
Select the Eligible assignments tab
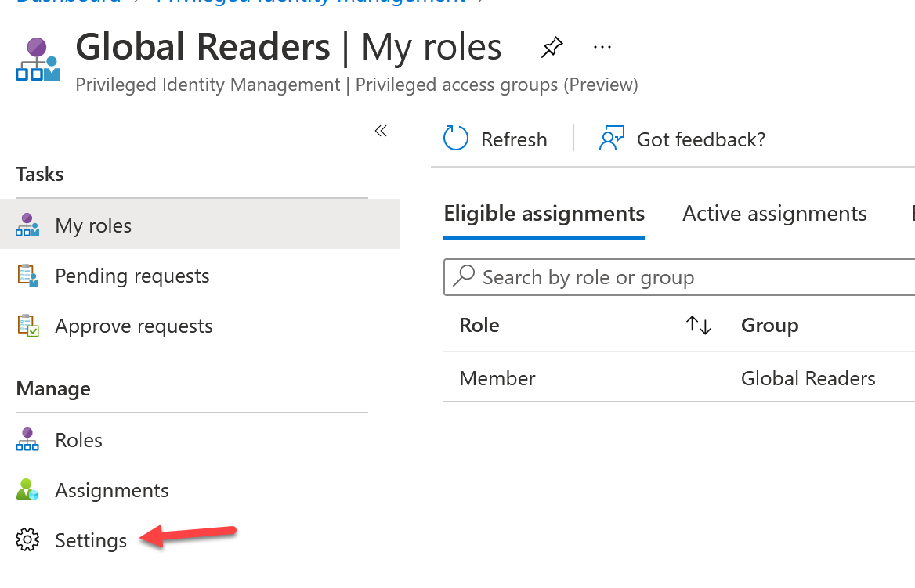(544, 214)
